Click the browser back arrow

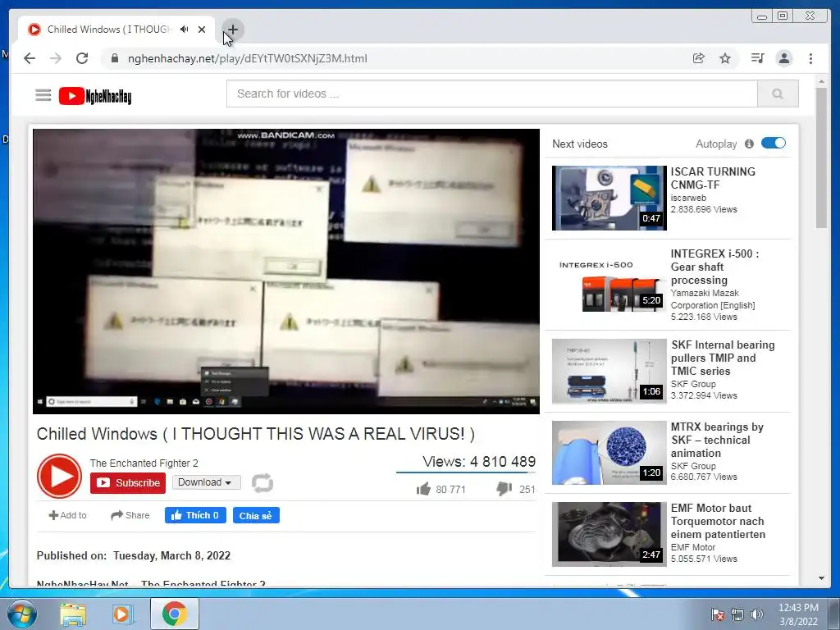pyautogui.click(x=30, y=58)
